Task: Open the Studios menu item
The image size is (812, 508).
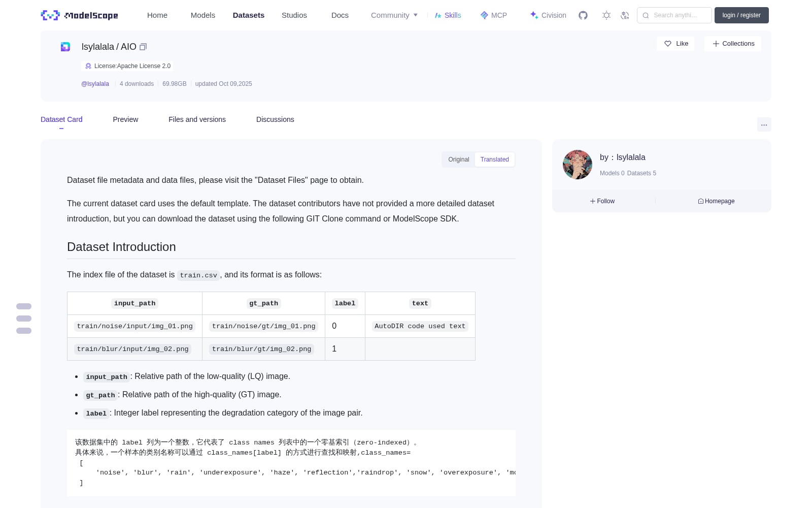Action: click(294, 15)
